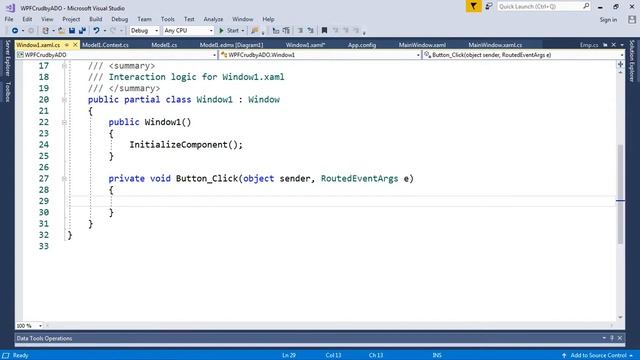This screenshot has width=640, height=360.
Task: Click the Save All icon
Action: point(82,31)
